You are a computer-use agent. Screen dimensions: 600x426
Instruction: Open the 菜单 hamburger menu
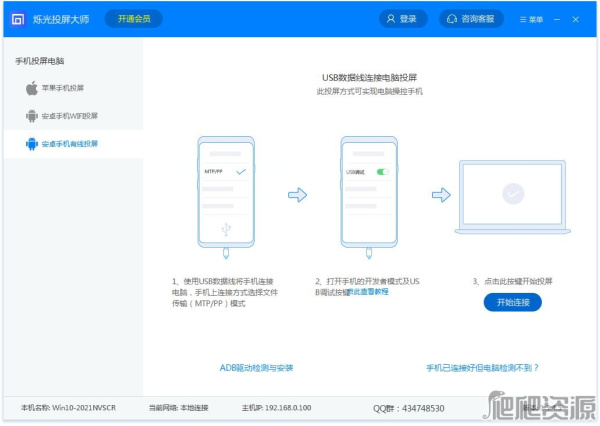pos(531,20)
